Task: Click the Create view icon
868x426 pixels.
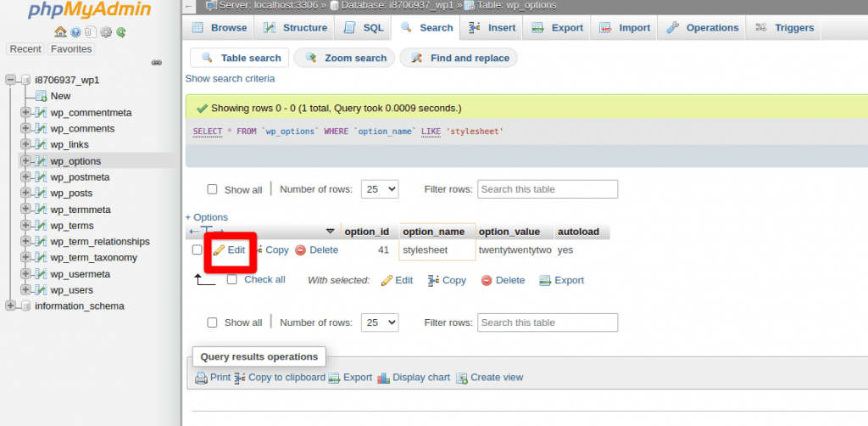Action: (x=462, y=378)
